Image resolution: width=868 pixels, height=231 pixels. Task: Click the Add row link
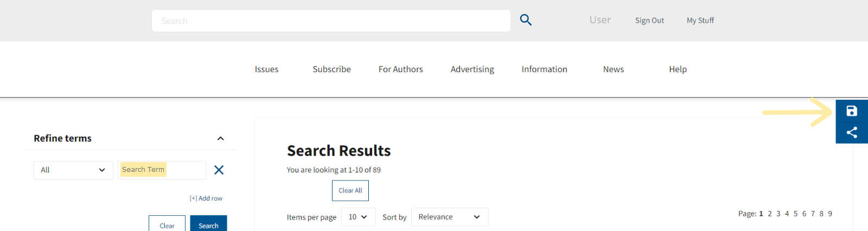click(x=206, y=198)
